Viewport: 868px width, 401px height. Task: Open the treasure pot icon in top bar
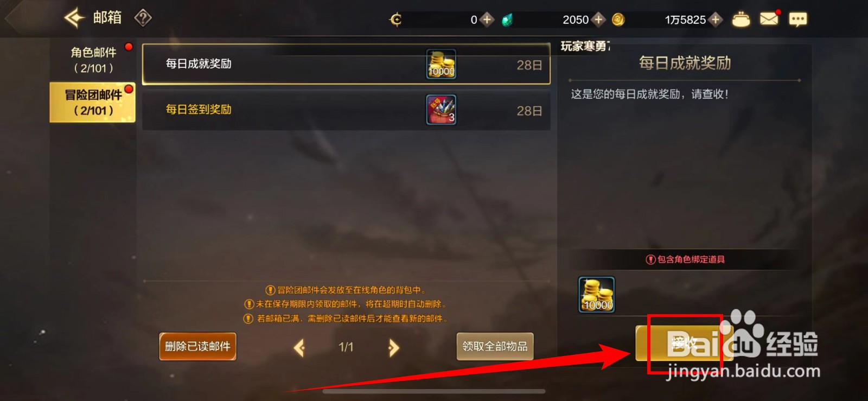[x=741, y=20]
